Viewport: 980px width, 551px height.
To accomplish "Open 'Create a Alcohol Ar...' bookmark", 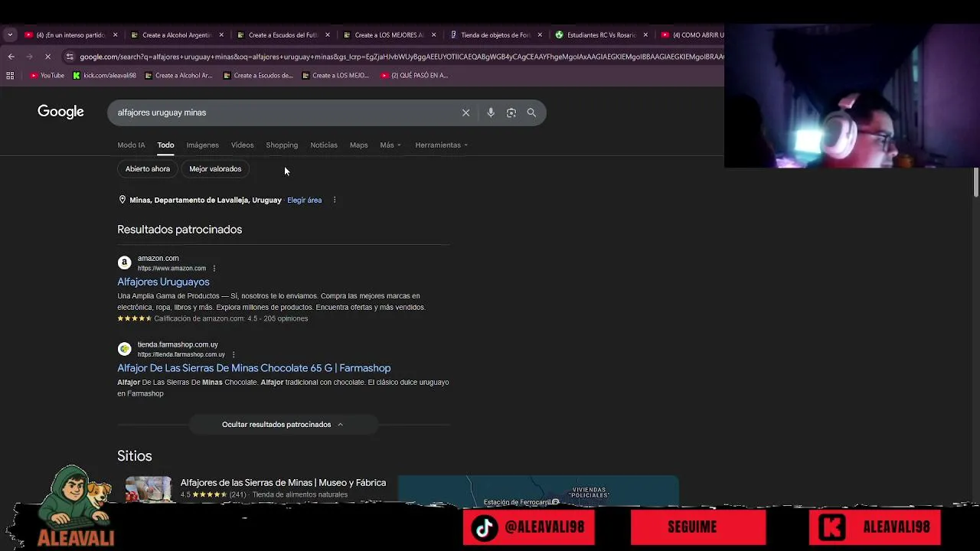I will 178,75.
